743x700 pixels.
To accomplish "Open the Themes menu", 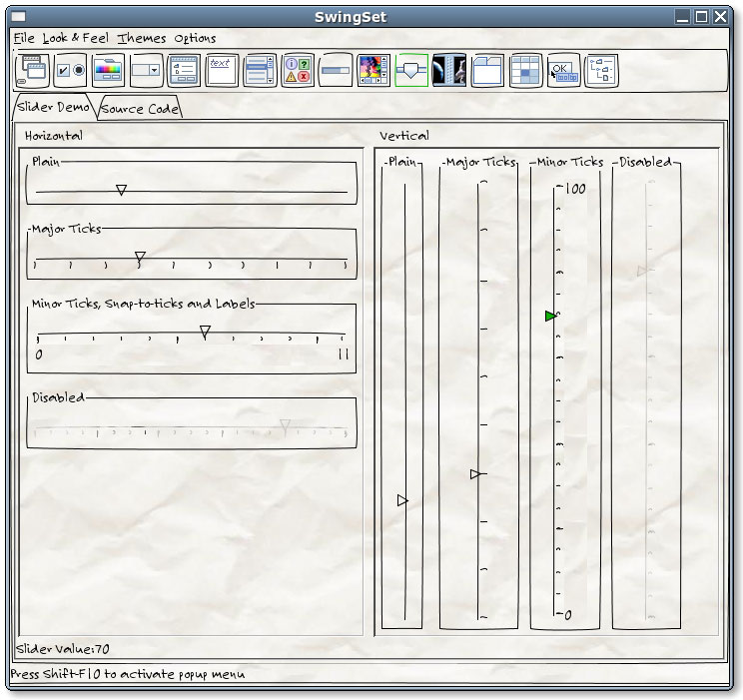I will 142,38.
